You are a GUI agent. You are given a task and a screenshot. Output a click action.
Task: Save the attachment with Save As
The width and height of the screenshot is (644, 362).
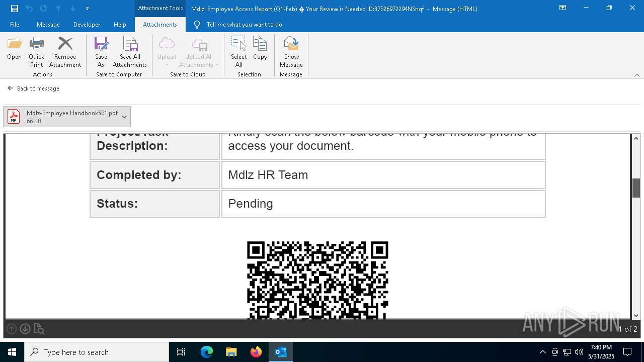pyautogui.click(x=101, y=52)
